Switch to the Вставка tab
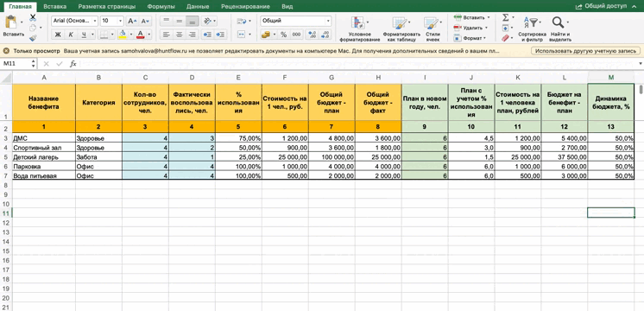Screen dimensions: 644x311 [x=54, y=7]
